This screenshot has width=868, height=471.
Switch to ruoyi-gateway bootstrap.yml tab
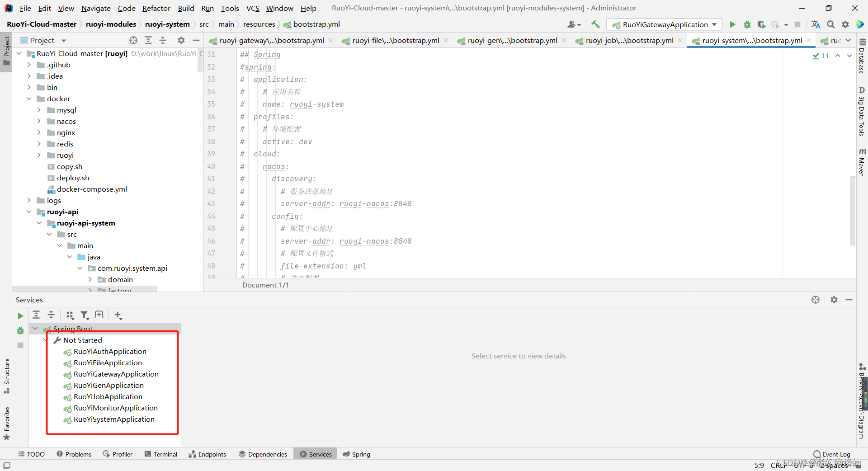[272, 40]
